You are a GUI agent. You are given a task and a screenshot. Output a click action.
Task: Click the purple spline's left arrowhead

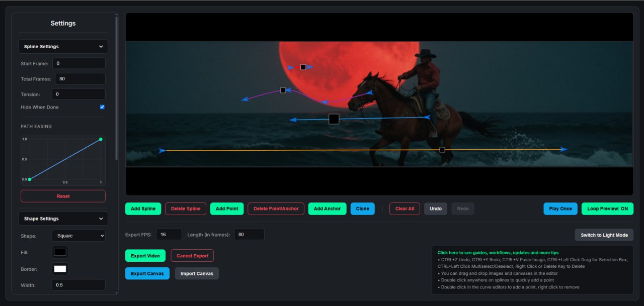click(x=245, y=99)
